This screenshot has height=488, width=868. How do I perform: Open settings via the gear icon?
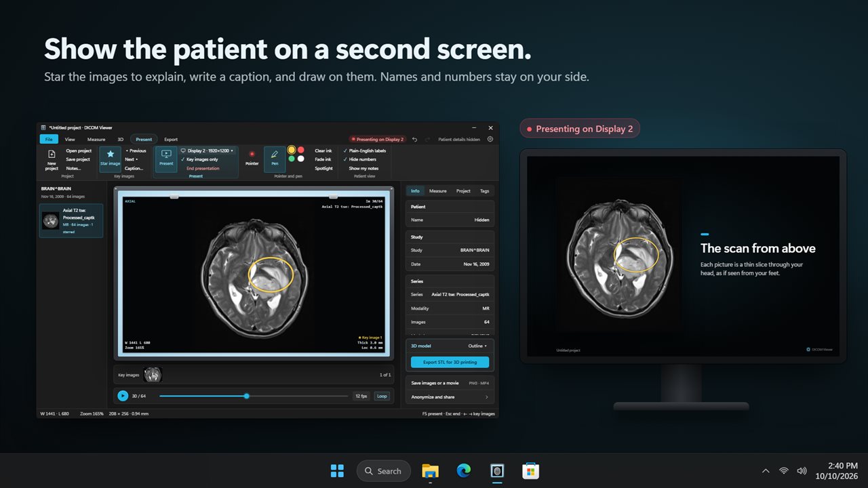pyautogui.click(x=490, y=139)
